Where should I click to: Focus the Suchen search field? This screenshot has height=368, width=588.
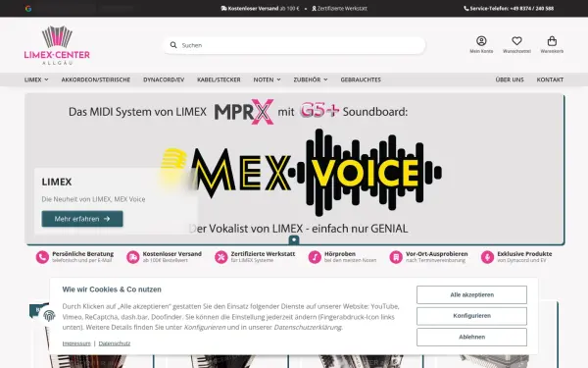(294, 45)
